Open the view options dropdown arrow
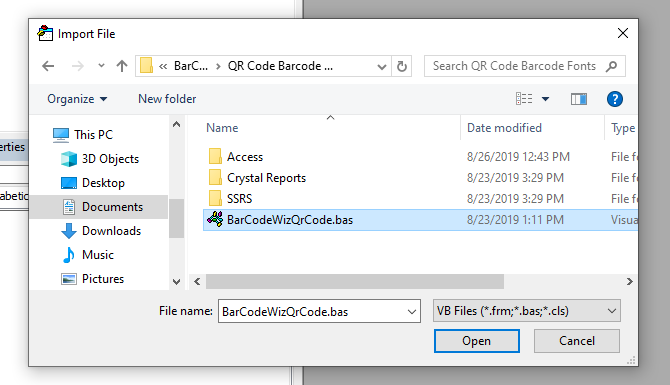 point(545,99)
